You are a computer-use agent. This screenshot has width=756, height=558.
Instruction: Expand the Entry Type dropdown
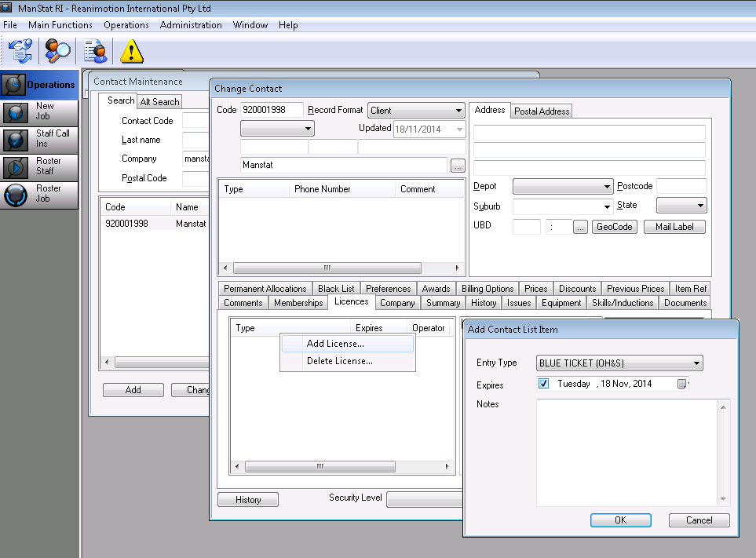696,363
